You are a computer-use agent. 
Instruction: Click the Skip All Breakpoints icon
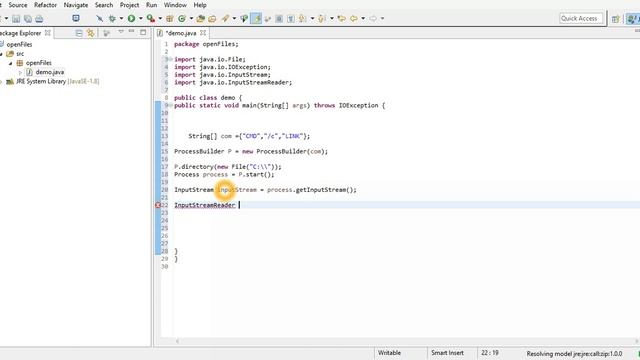click(x=99, y=18)
